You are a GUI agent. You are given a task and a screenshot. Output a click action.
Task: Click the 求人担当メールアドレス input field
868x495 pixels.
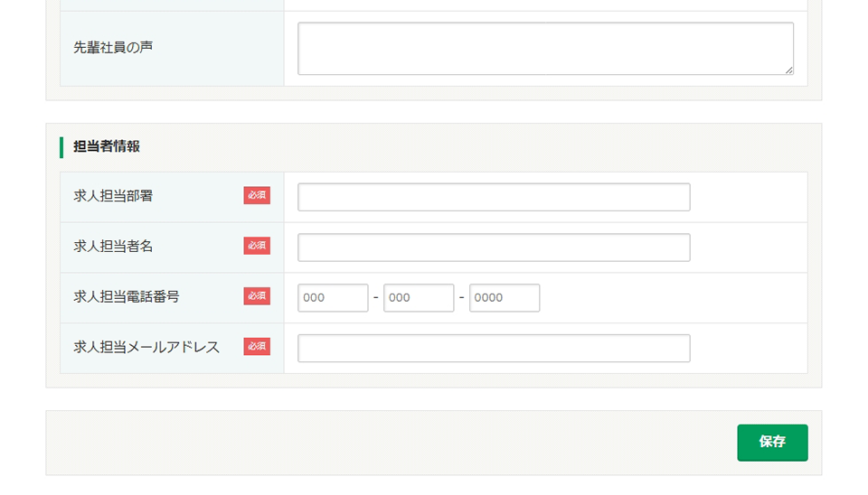tap(494, 349)
